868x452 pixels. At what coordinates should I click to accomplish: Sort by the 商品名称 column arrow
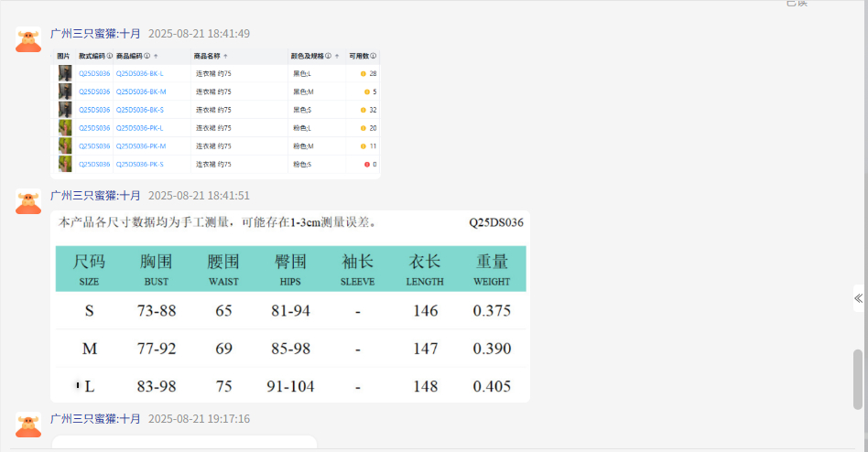click(x=225, y=56)
